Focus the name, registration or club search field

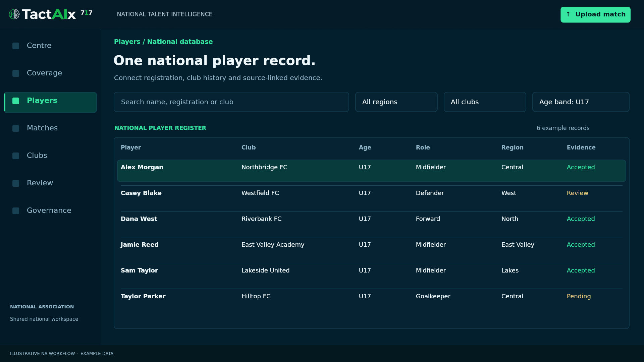(231, 102)
